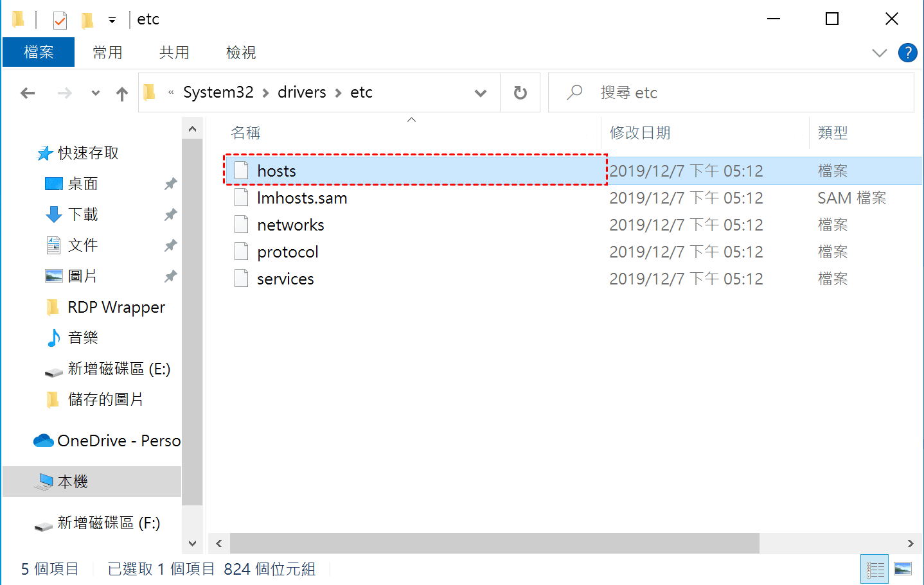Image resolution: width=924 pixels, height=585 pixels.
Task: Click the window system menu folder icon
Action: click(18, 19)
